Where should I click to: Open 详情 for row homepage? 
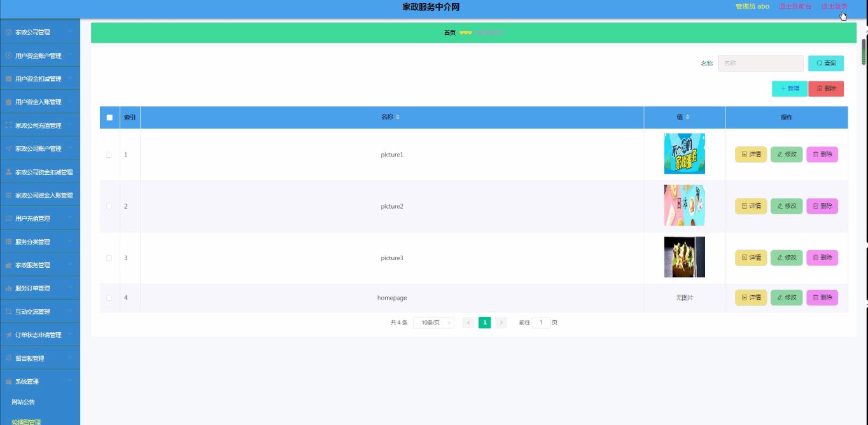(751, 298)
